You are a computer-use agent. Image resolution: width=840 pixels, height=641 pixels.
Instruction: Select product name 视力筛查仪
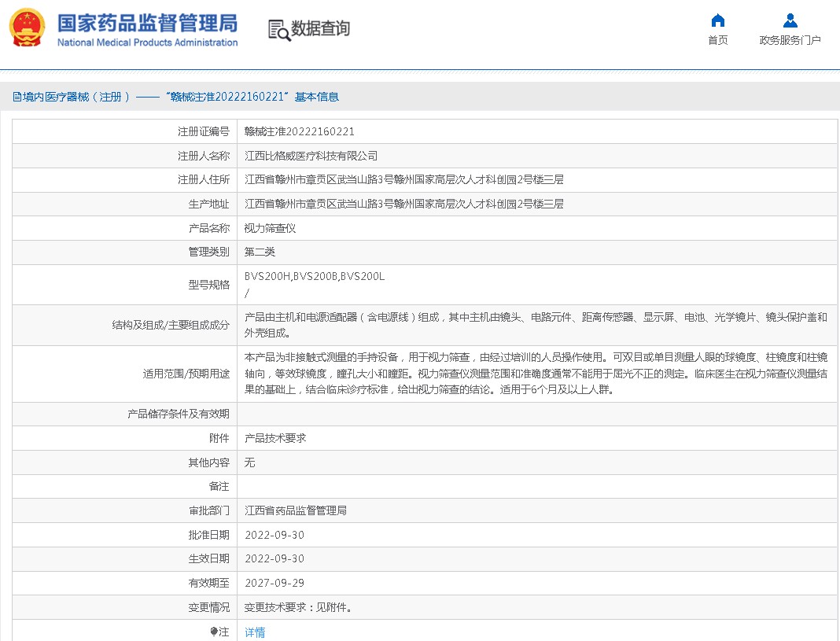(x=270, y=228)
